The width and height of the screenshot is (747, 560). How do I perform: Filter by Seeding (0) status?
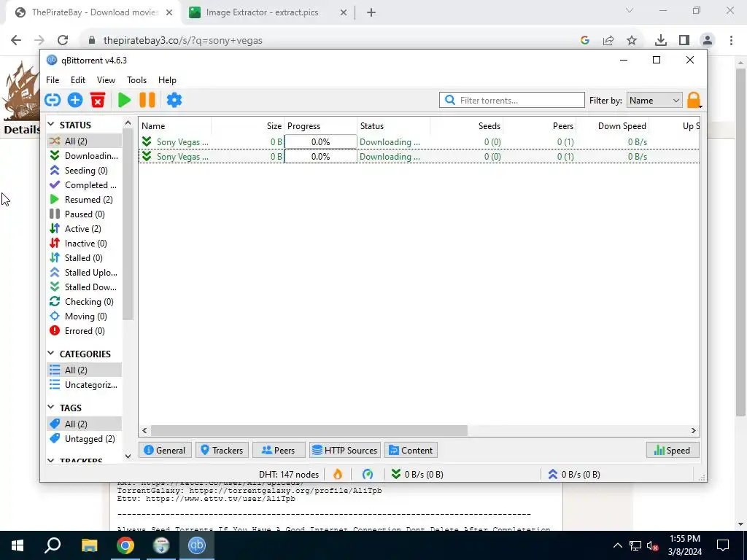click(85, 171)
